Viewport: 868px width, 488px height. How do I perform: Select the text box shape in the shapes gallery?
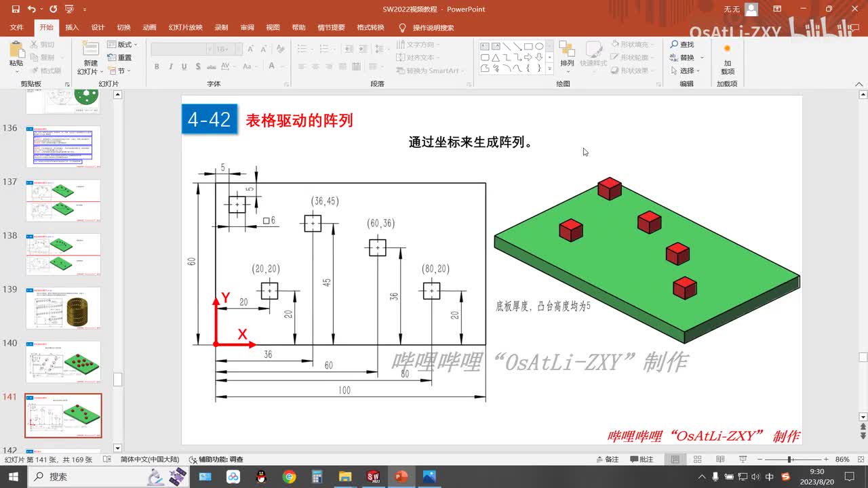tap(485, 47)
